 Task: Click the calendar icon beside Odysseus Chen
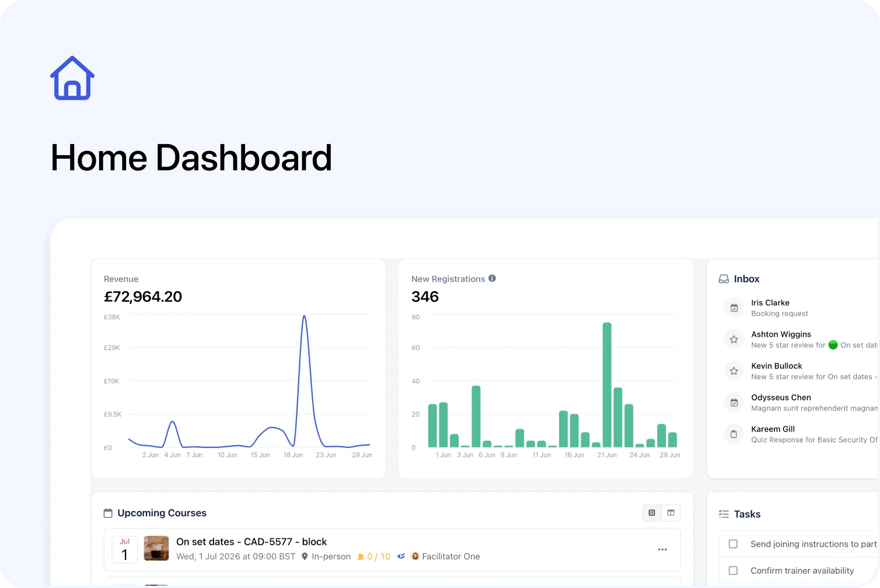click(x=734, y=402)
